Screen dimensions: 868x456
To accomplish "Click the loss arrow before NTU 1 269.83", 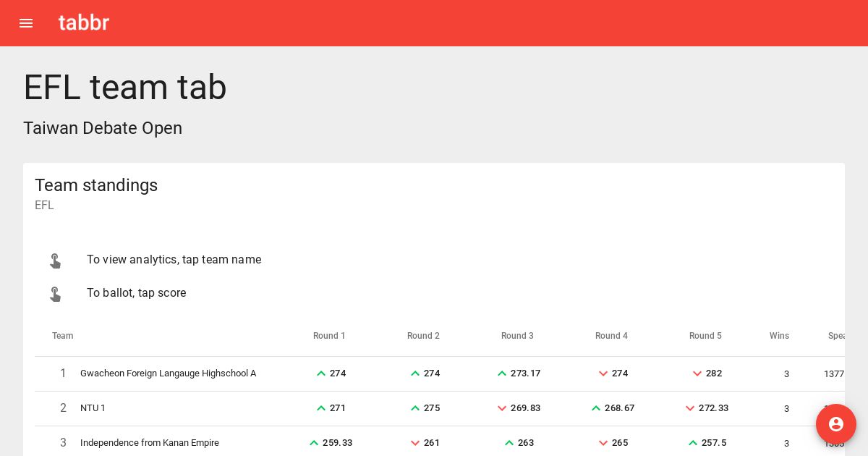I will tap(502, 408).
